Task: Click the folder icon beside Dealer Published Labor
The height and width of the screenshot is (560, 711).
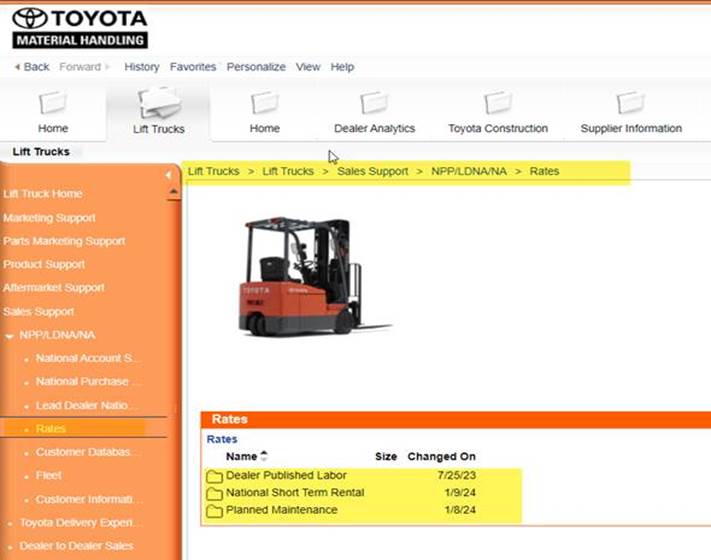Action: (214, 476)
